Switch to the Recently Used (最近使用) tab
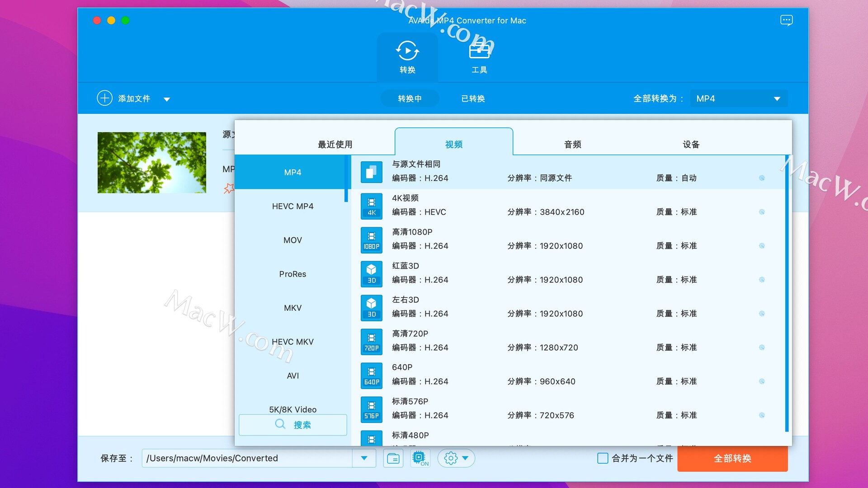 335,144
